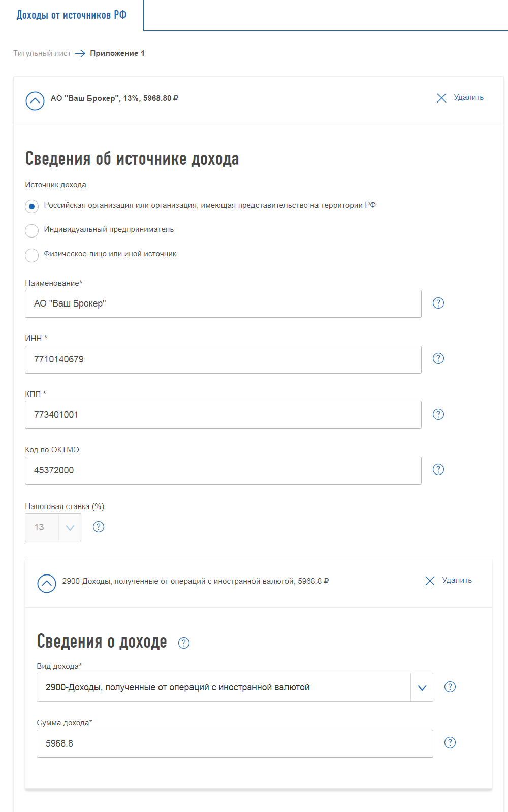508x812 pixels.
Task: Open the Вид дохода dropdown
Action: [x=422, y=688]
